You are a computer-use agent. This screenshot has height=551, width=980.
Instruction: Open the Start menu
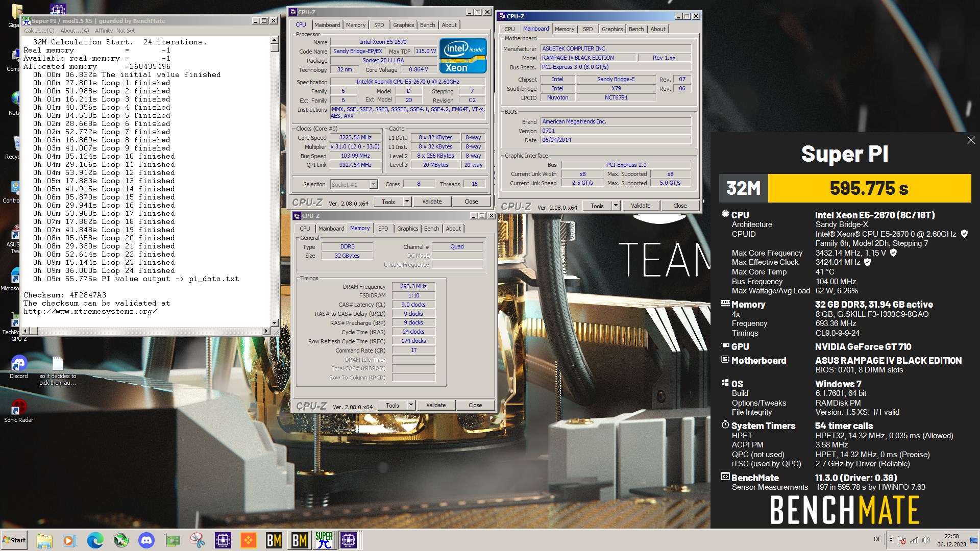point(14,540)
